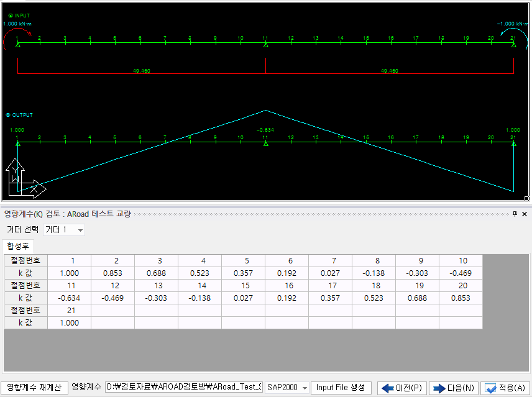Click the XY axis indicator icon

coord(25,178)
